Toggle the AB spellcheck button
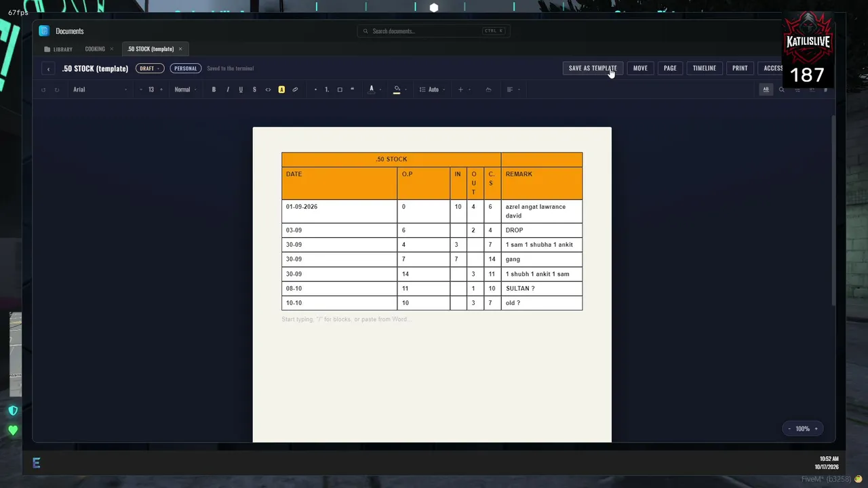This screenshot has height=488, width=868. coord(766,89)
